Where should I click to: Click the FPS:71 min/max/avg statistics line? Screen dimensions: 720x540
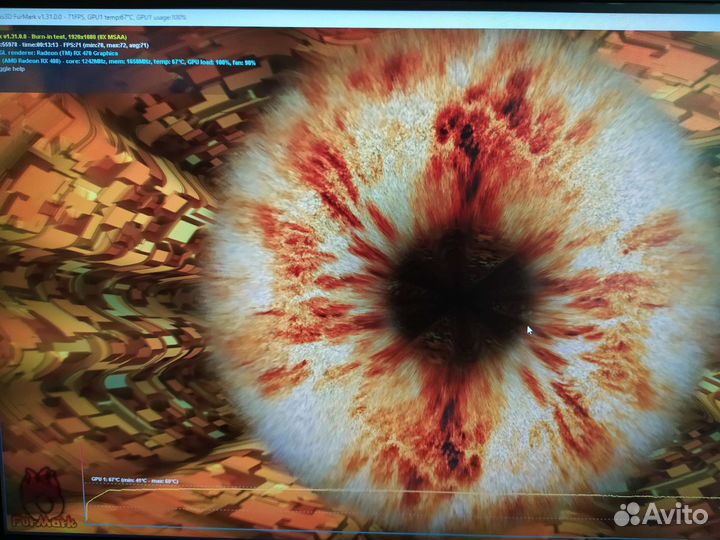click(74, 45)
